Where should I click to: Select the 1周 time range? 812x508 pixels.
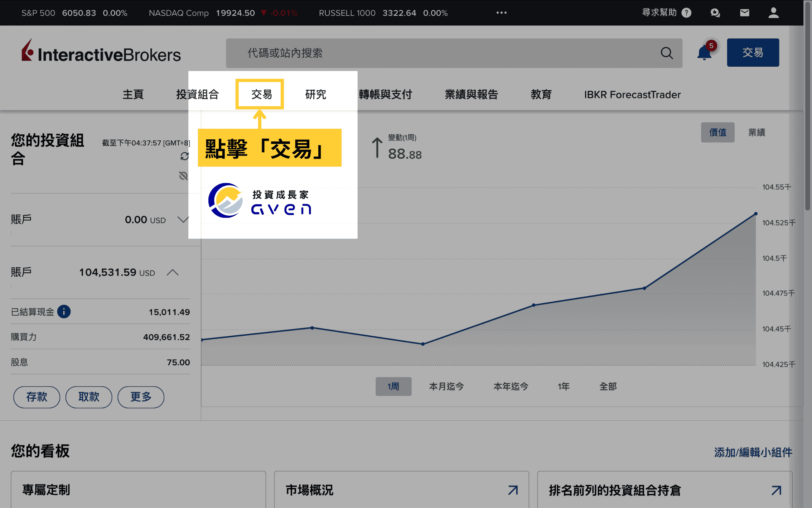tap(393, 386)
